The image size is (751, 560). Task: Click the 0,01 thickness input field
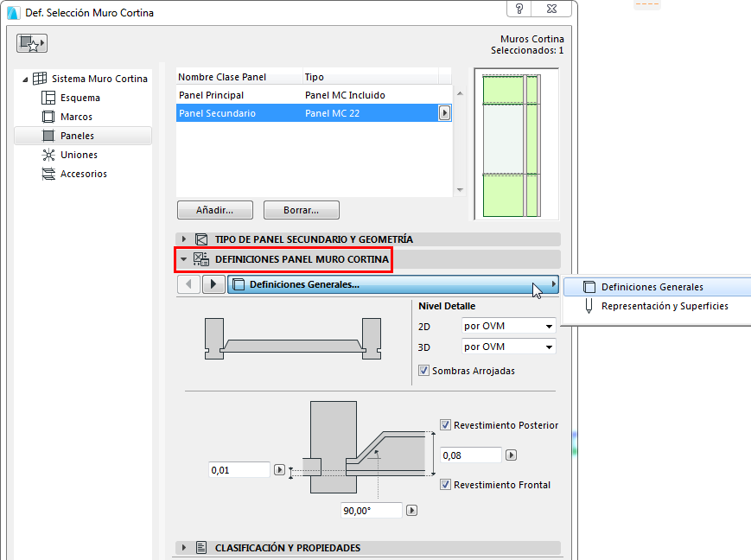tap(239, 469)
